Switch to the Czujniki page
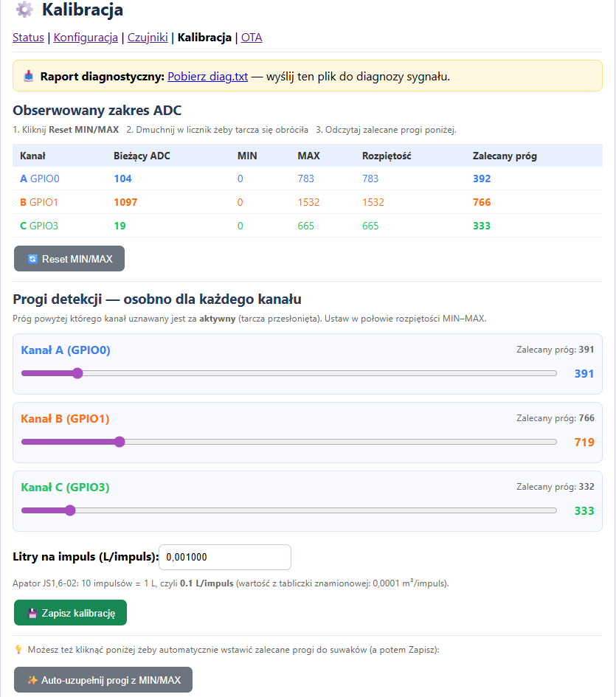The image size is (616, 697). [148, 38]
